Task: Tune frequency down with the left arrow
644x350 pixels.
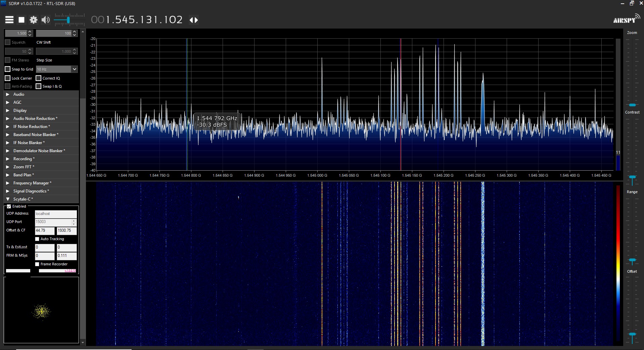Action: click(x=191, y=20)
